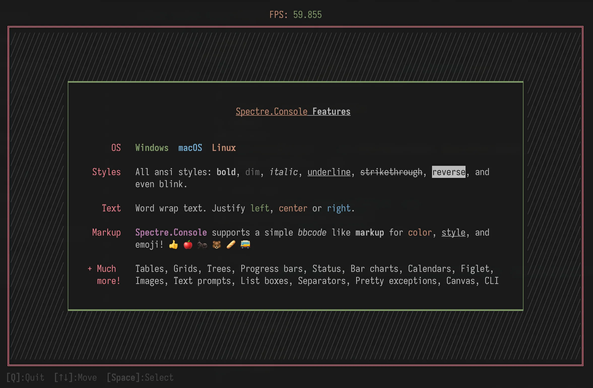This screenshot has width=593, height=388.
Task: Click the green 'left' word
Action: coord(260,208)
